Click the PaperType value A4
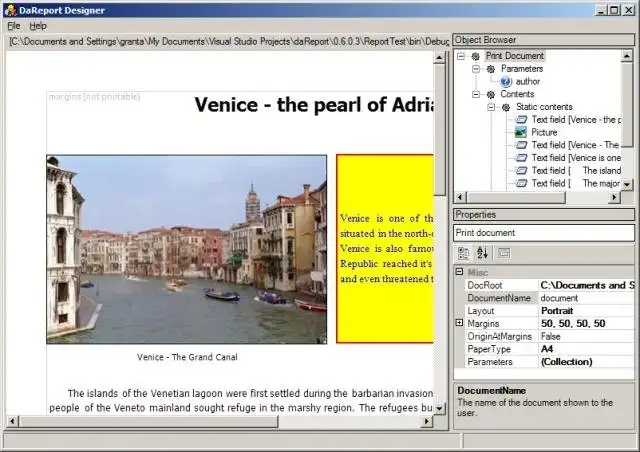This screenshot has height=452, width=640. click(x=587, y=349)
